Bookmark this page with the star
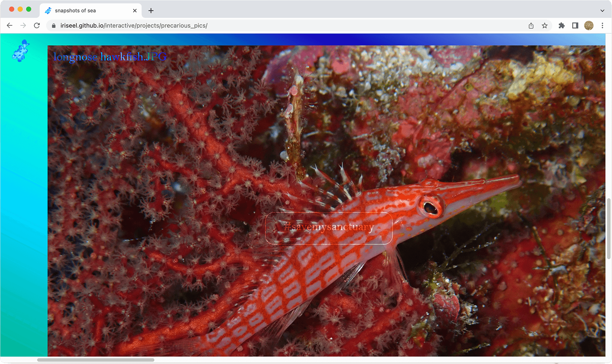The image size is (612, 364). tap(545, 26)
